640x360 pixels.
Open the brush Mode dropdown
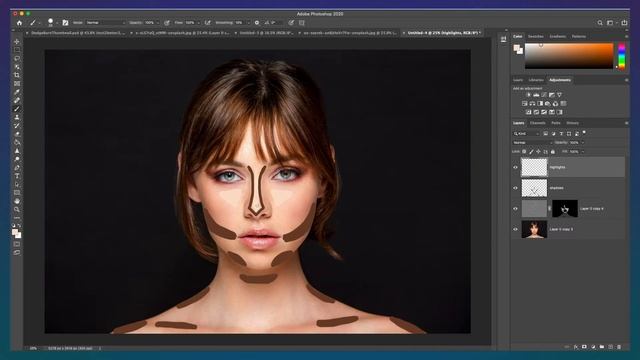point(105,23)
